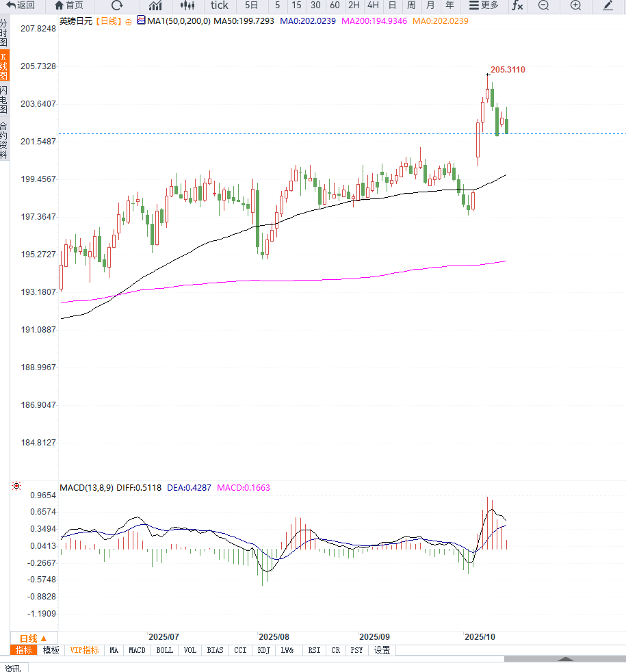This screenshot has height=672, width=626.
Task: Choose the CCI indicator
Action: pyautogui.click(x=240, y=650)
